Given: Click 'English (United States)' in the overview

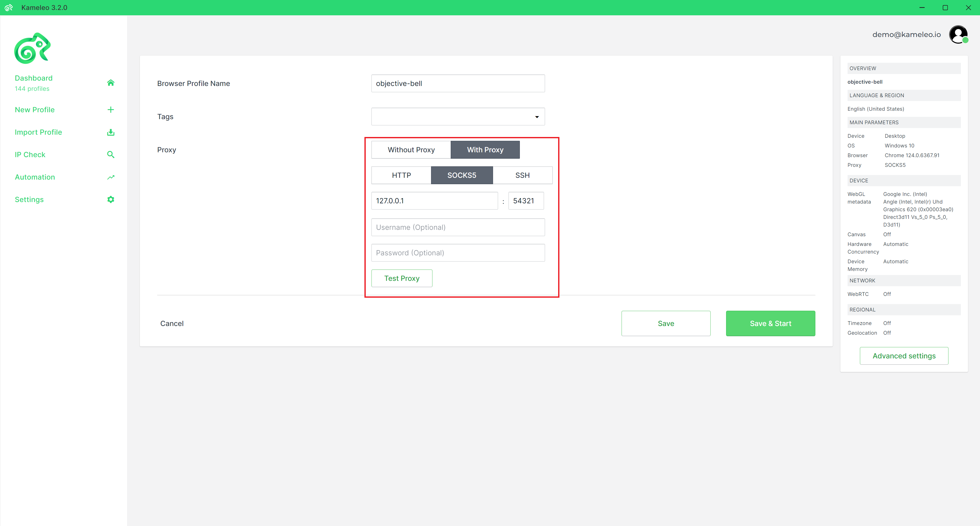Looking at the screenshot, I should (x=876, y=109).
